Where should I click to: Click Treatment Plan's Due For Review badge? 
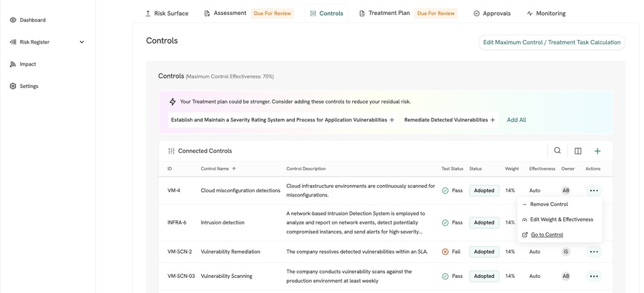coord(436,14)
